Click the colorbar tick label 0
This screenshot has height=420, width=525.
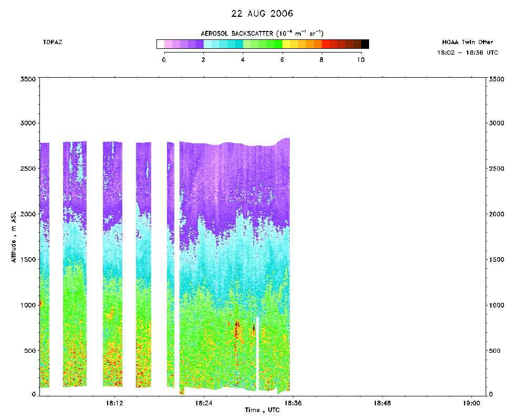coord(164,60)
